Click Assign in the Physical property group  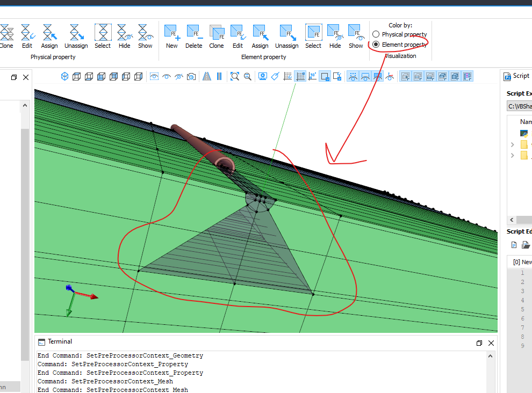pyautogui.click(x=49, y=37)
